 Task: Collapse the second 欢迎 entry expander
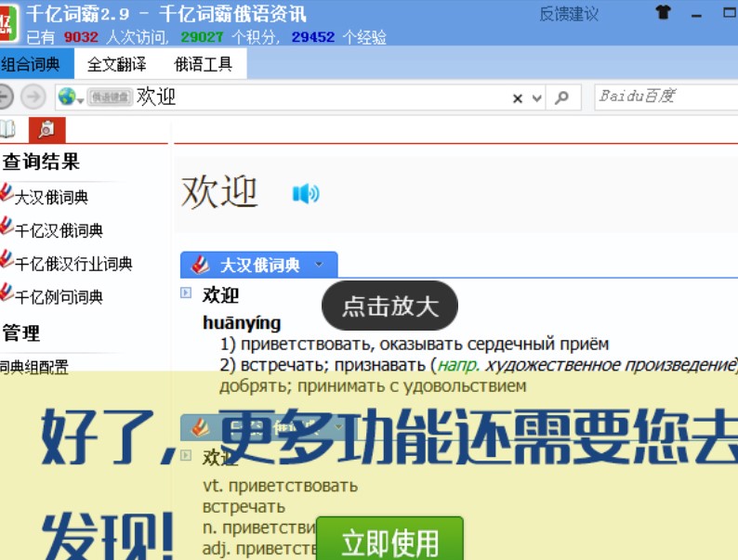(x=186, y=455)
